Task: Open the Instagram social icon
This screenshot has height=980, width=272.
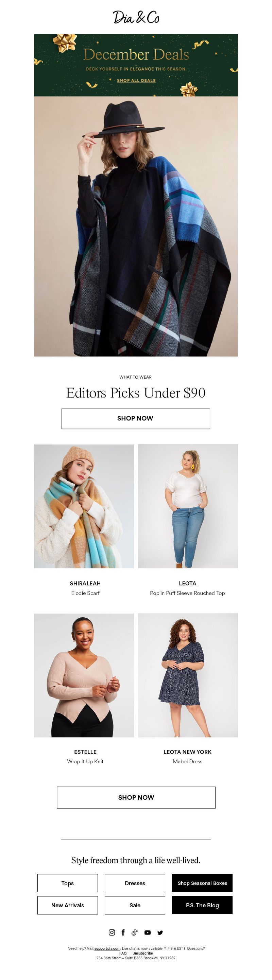Action: [112, 932]
